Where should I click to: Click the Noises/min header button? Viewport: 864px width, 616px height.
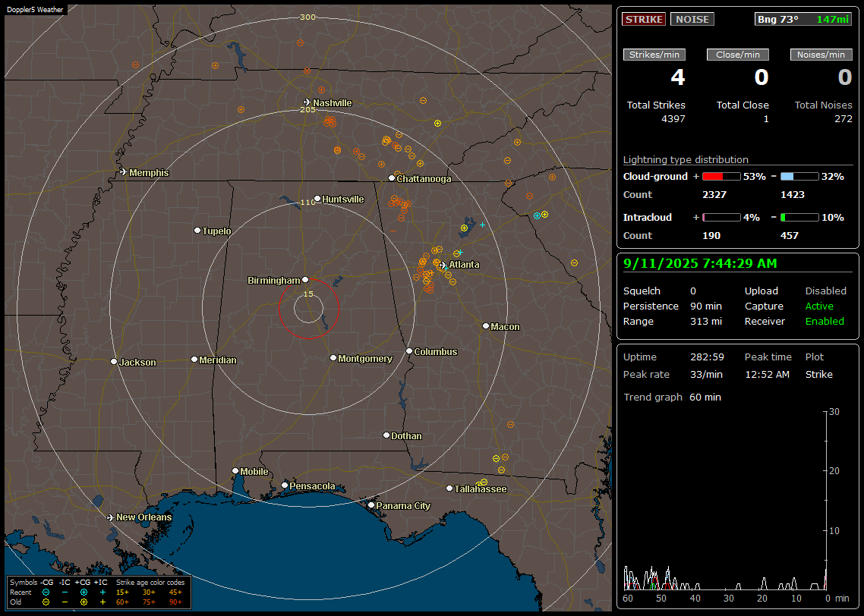821,55
